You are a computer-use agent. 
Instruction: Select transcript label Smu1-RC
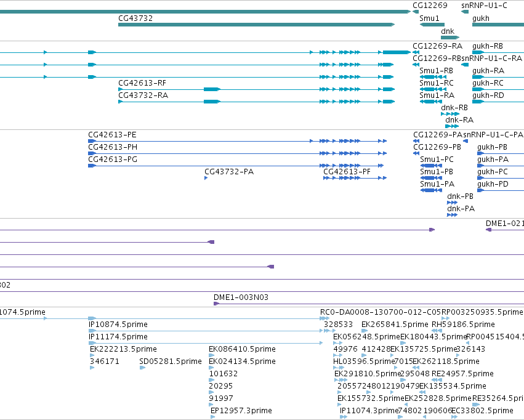pyautogui.click(x=437, y=83)
